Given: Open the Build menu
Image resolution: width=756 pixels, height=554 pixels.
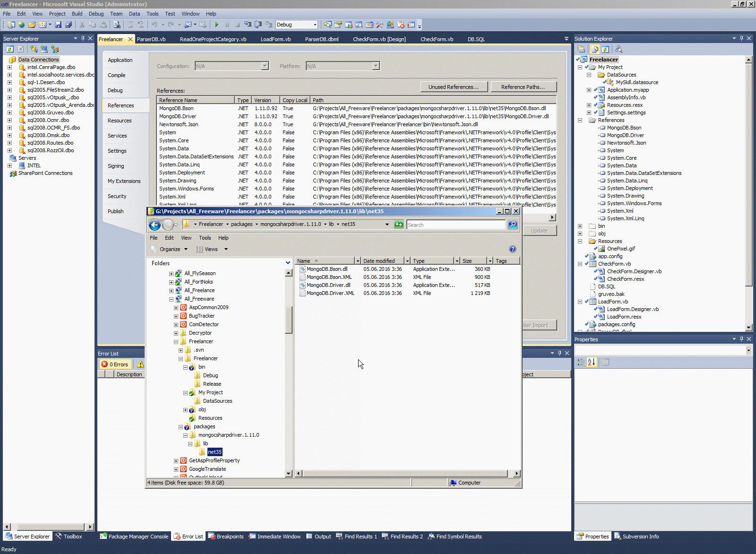Looking at the screenshot, I should (x=77, y=14).
